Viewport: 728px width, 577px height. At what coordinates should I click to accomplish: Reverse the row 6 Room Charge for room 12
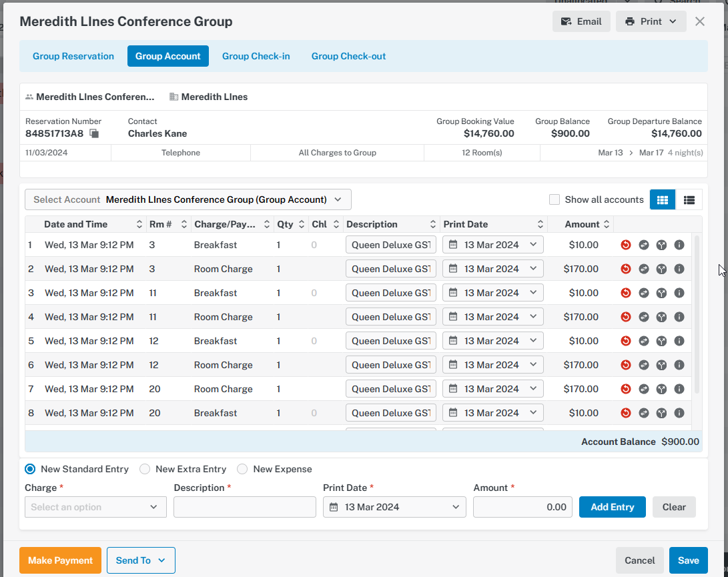point(626,366)
